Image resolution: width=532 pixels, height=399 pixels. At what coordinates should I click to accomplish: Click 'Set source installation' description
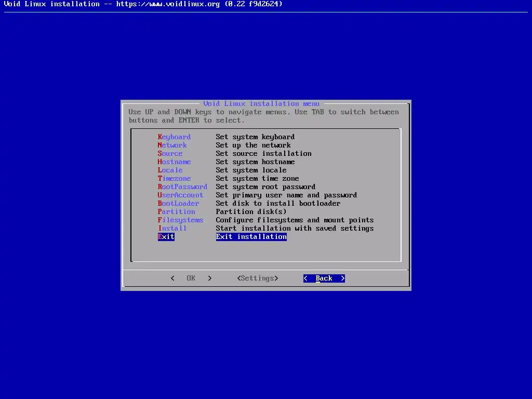click(263, 153)
